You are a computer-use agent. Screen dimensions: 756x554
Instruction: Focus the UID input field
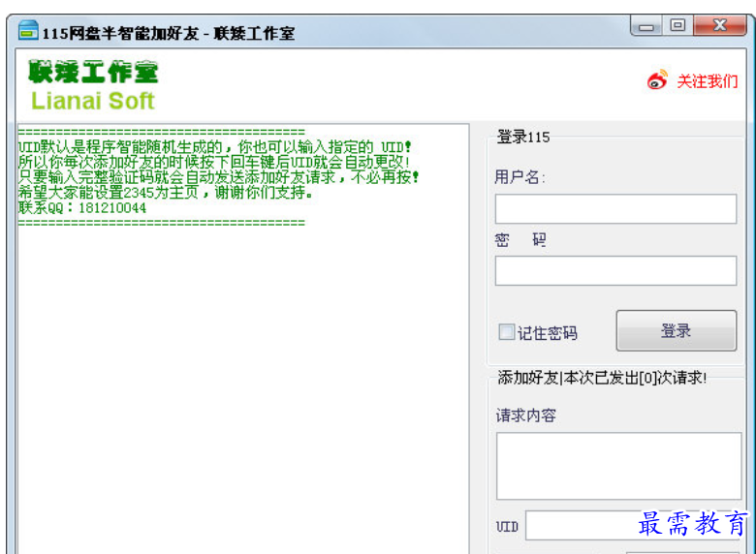pos(633,525)
